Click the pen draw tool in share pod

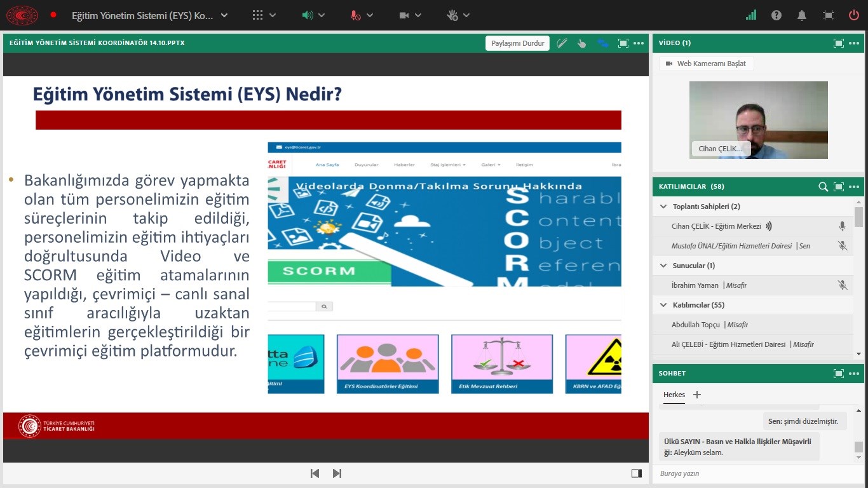pos(562,43)
